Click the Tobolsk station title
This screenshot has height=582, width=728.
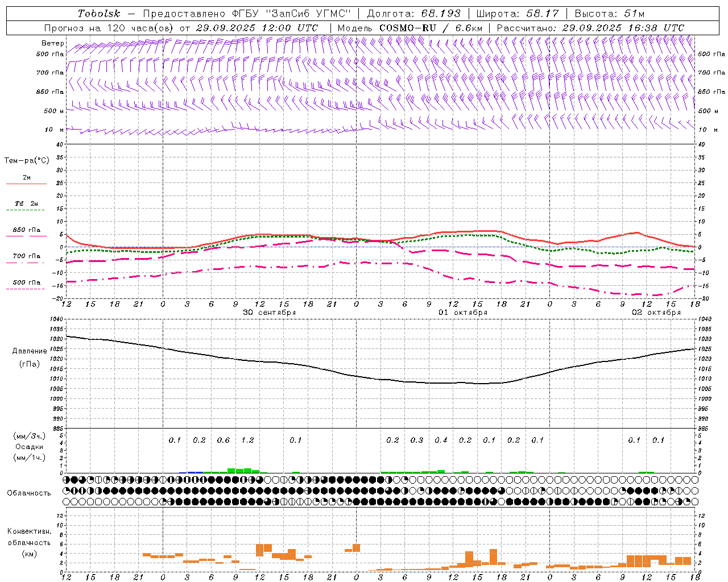pyautogui.click(x=100, y=14)
